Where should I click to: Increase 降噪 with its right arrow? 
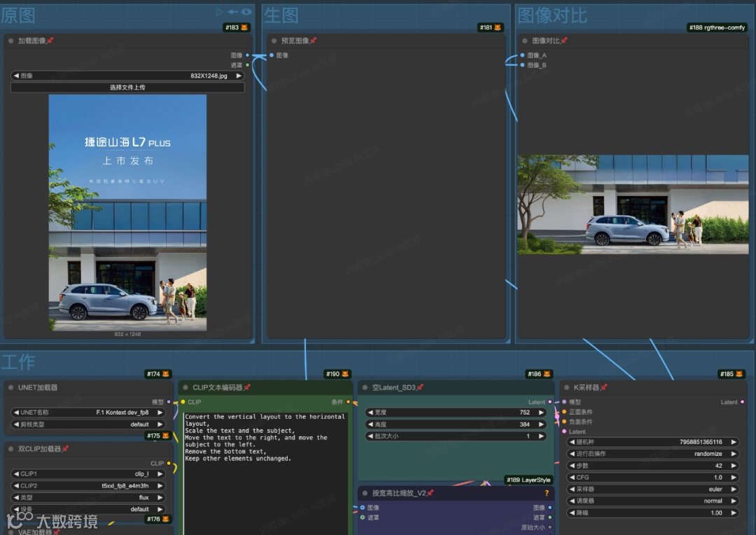[734, 513]
